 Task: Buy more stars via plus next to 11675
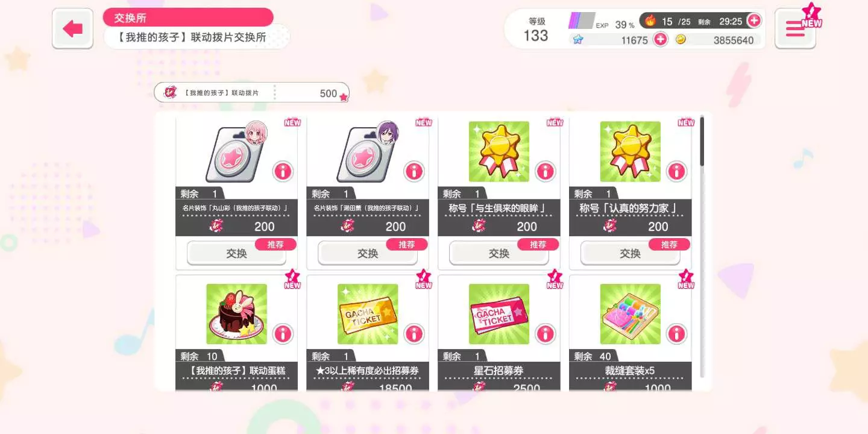click(661, 40)
